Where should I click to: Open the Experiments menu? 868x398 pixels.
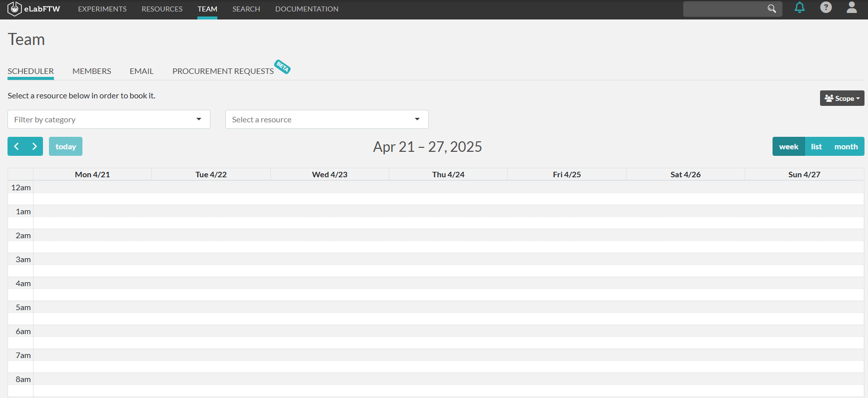click(x=102, y=9)
